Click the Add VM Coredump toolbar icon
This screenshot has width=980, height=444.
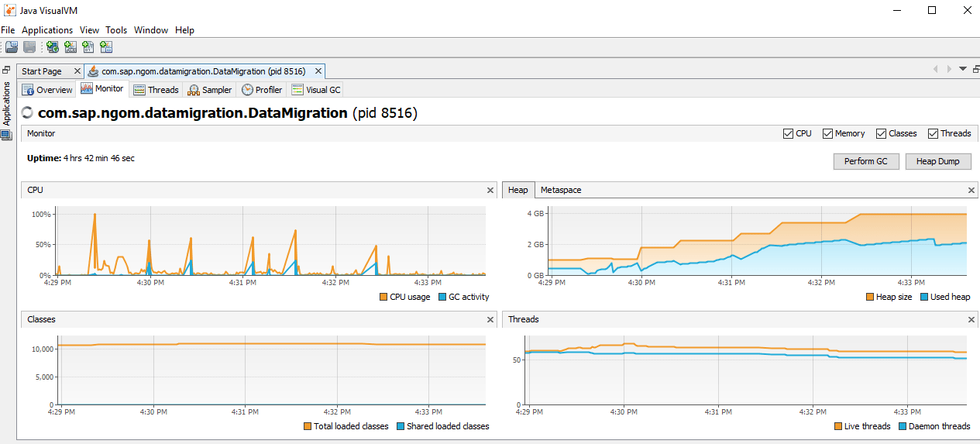(88, 47)
